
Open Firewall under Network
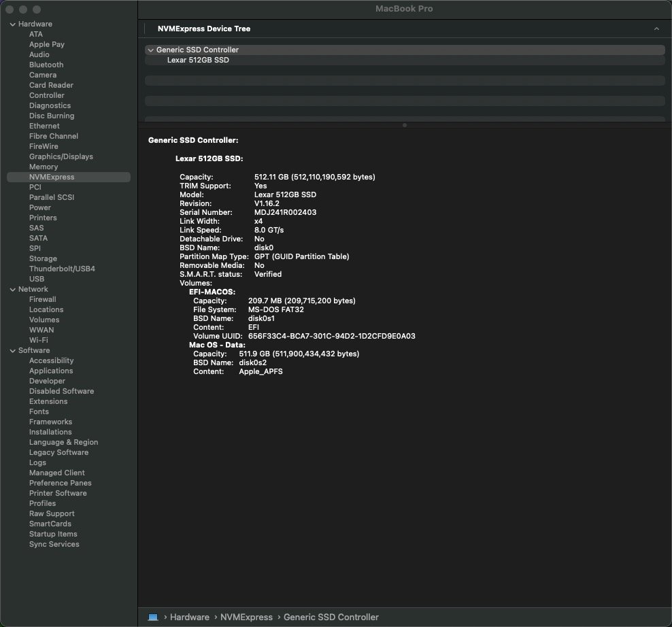[42, 300]
